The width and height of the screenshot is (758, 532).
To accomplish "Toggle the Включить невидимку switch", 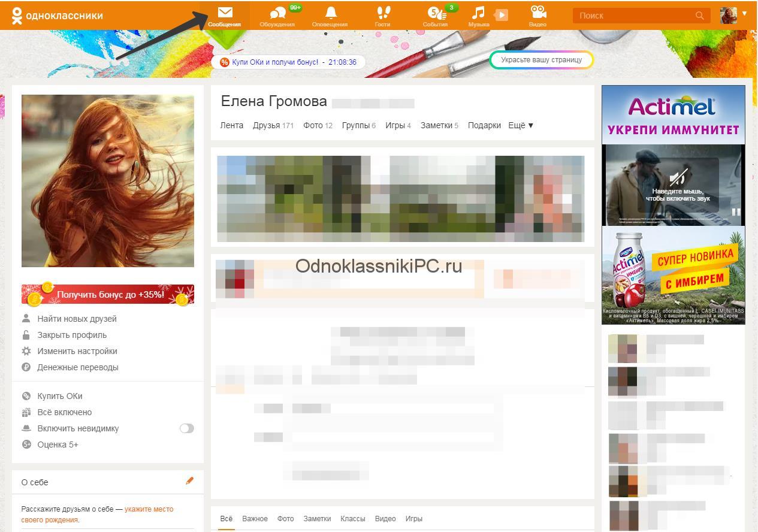I will coord(186,428).
